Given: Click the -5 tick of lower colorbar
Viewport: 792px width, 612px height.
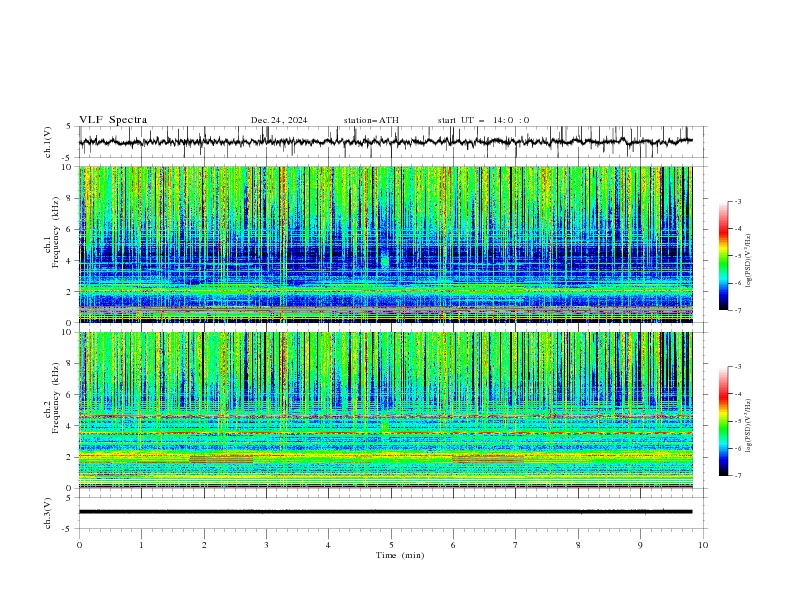Looking at the screenshot, I should (738, 421).
